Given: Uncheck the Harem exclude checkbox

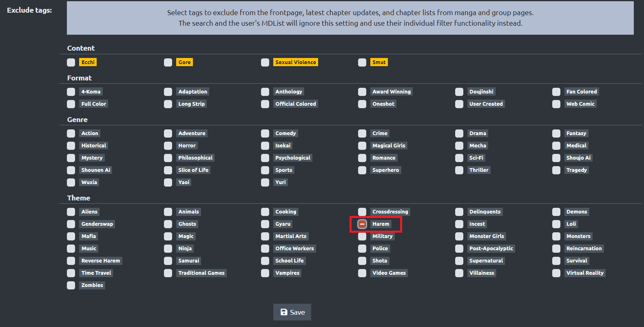Looking at the screenshot, I should [362, 224].
